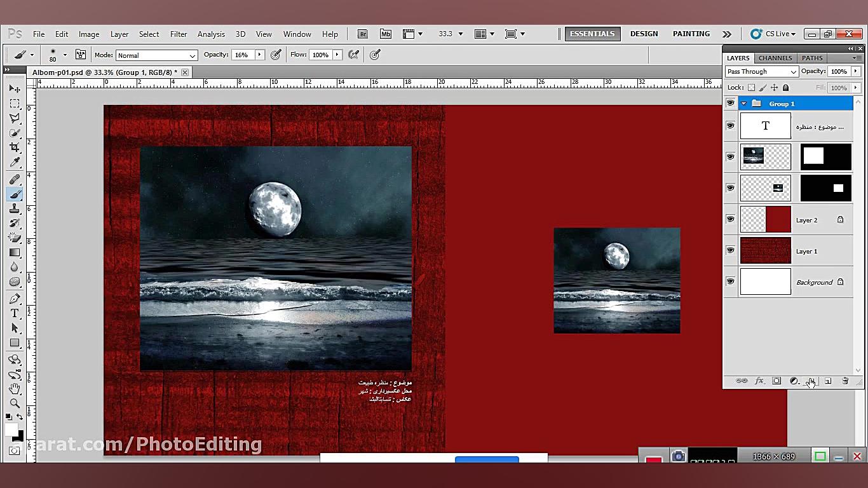Screen dimensions: 868x488
Task: Hide the Group 1 layer group
Action: pyautogui.click(x=730, y=104)
